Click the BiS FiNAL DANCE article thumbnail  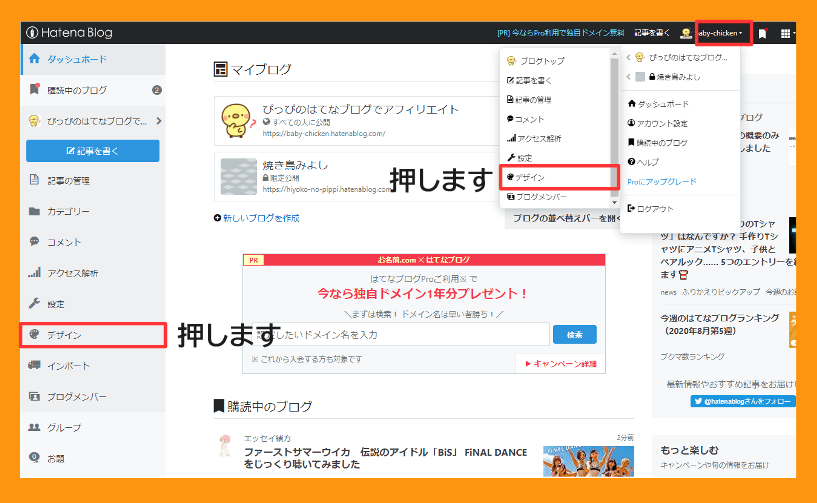[x=588, y=461]
